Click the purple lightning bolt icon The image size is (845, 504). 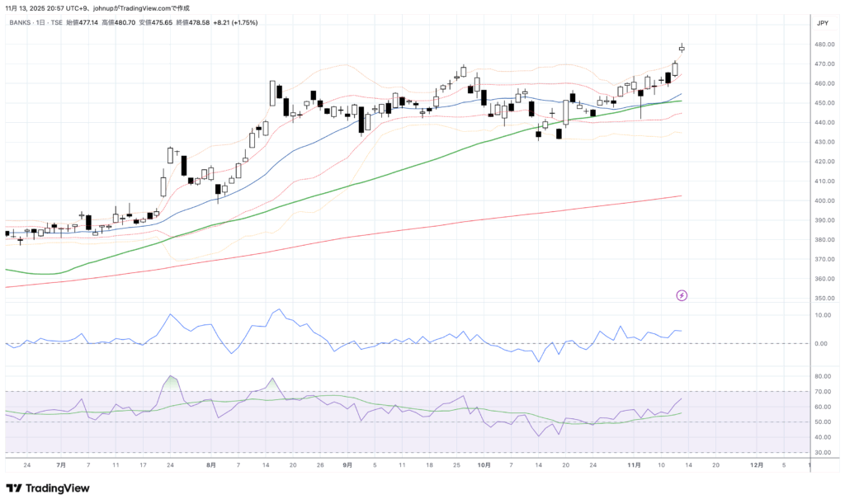682,295
